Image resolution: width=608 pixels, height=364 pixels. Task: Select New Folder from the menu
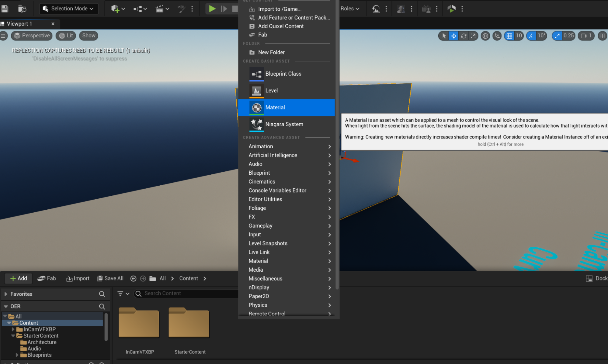[271, 52]
